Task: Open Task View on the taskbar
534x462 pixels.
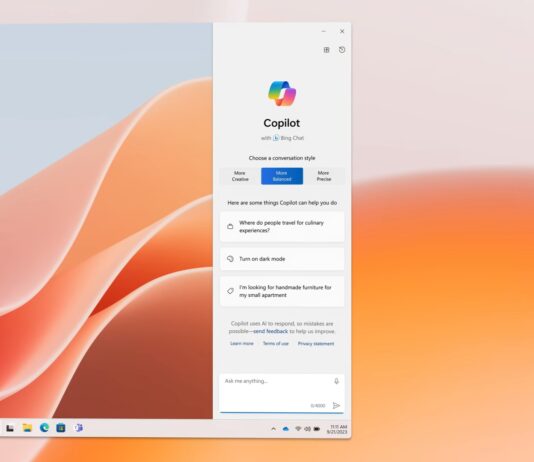Action: pos(10,428)
